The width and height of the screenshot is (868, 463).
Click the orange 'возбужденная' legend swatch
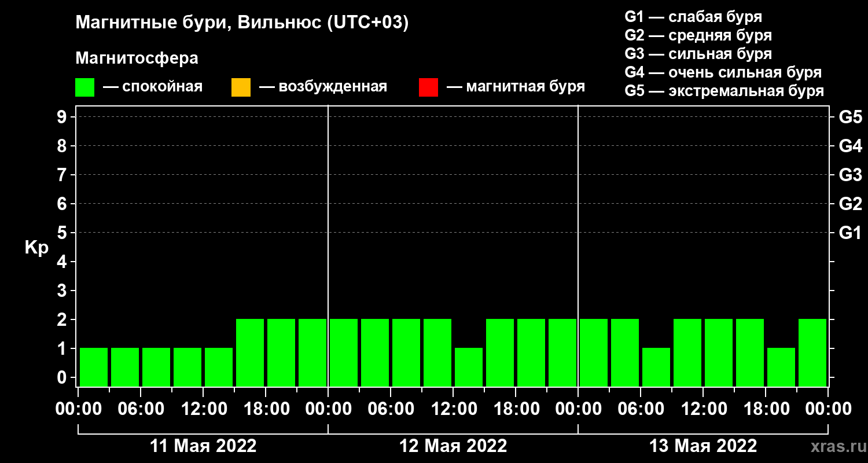click(241, 87)
